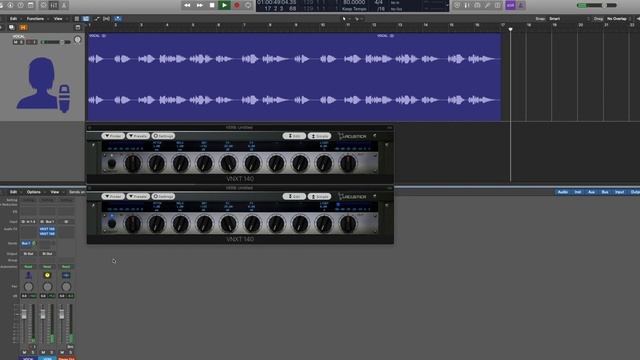
Task: Open the Editors button in control bar
Action: [64, 5]
